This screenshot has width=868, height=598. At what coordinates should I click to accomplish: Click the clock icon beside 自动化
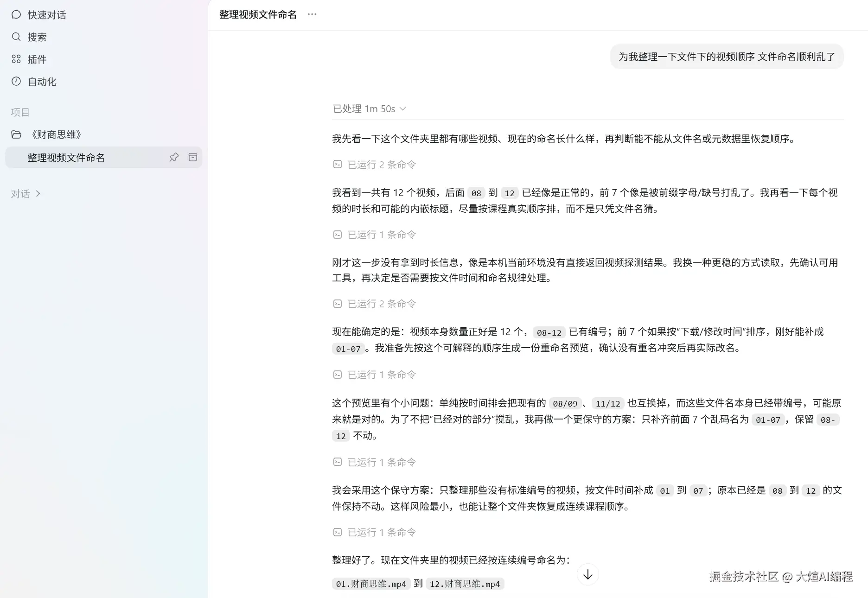pyautogui.click(x=16, y=81)
